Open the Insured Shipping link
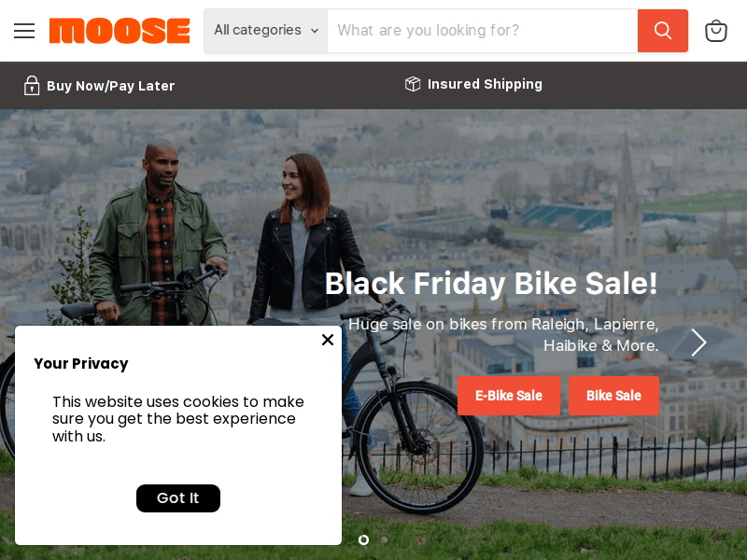The height and width of the screenshot is (560, 747). click(x=485, y=84)
